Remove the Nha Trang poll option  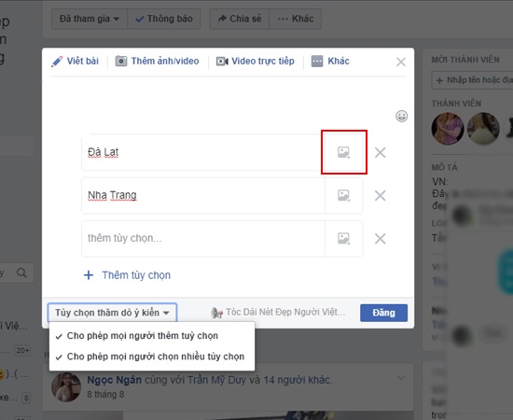tap(381, 195)
